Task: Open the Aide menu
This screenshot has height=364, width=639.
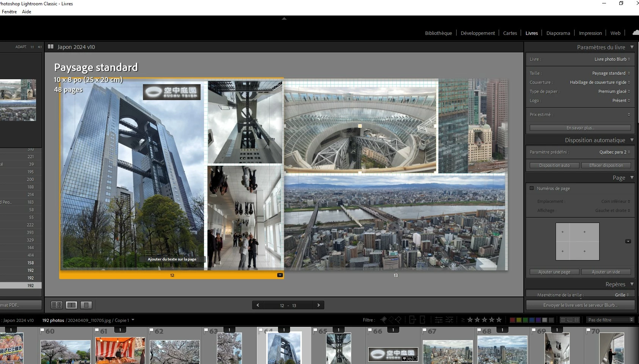Action: (x=27, y=12)
